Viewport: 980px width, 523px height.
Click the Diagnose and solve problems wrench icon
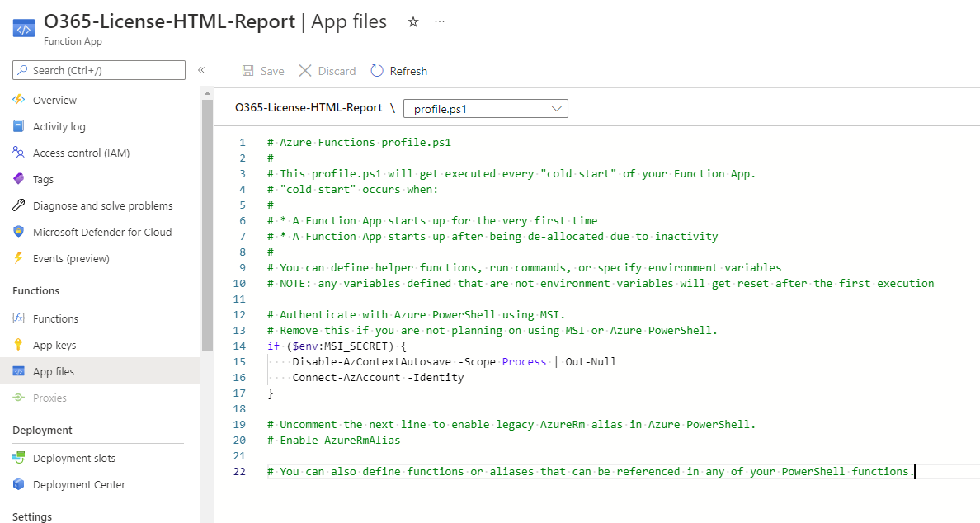click(19, 205)
